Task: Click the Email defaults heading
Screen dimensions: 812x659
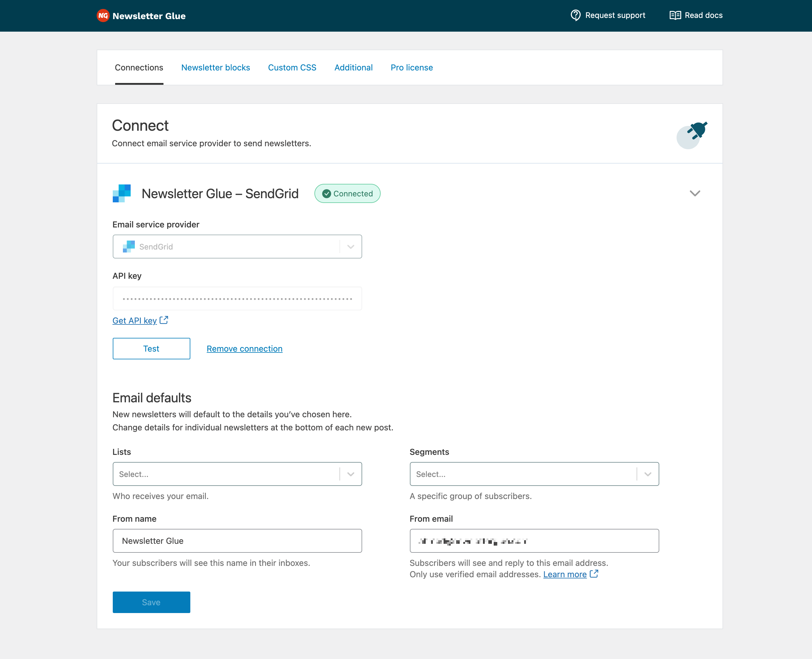Action: point(152,398)
